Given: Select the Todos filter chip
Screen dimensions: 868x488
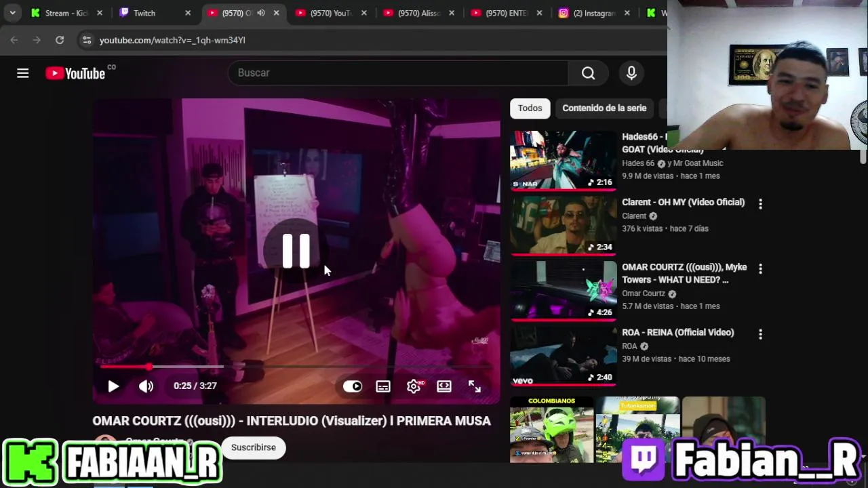Looking at the screenshot, I should coord(530,108).
